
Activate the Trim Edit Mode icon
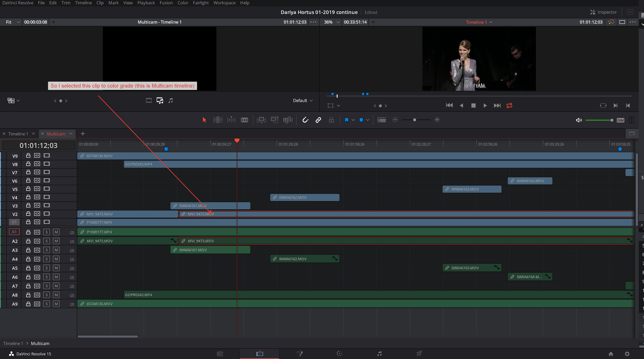tap(218, 120)
